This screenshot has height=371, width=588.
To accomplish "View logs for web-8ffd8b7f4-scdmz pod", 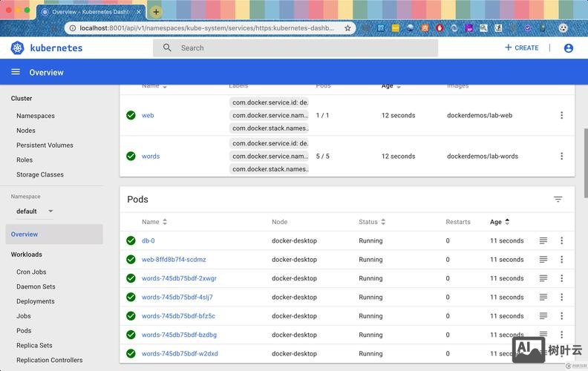I will tap(543, 260).
